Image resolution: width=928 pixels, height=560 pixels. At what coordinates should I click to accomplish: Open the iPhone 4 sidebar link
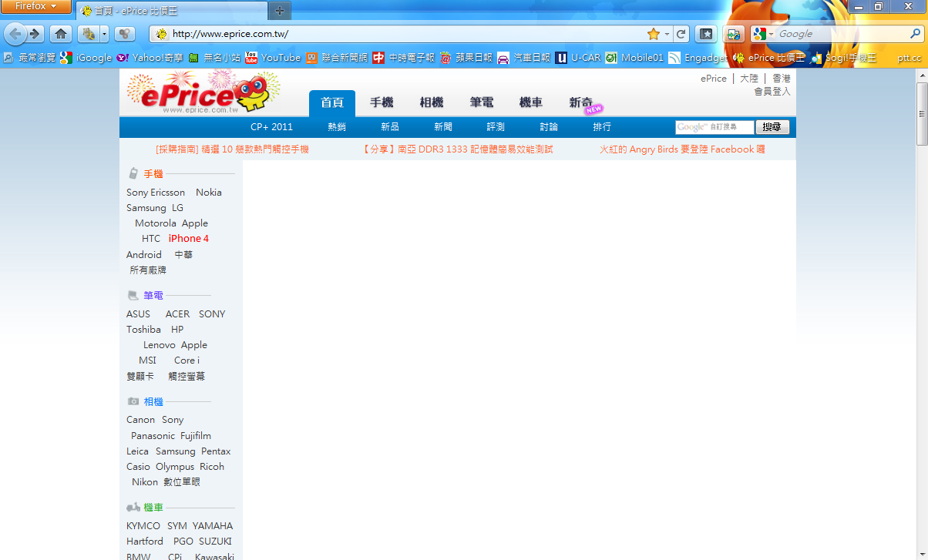[189, 239]
